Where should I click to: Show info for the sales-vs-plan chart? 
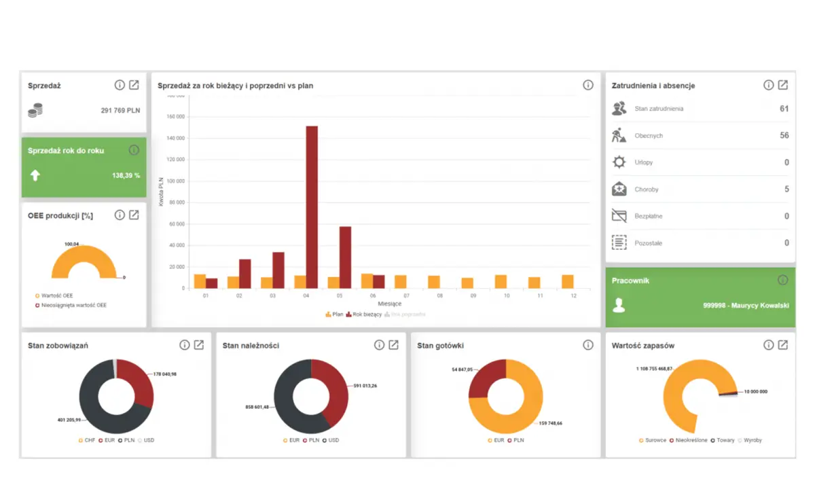click(587, 85)
